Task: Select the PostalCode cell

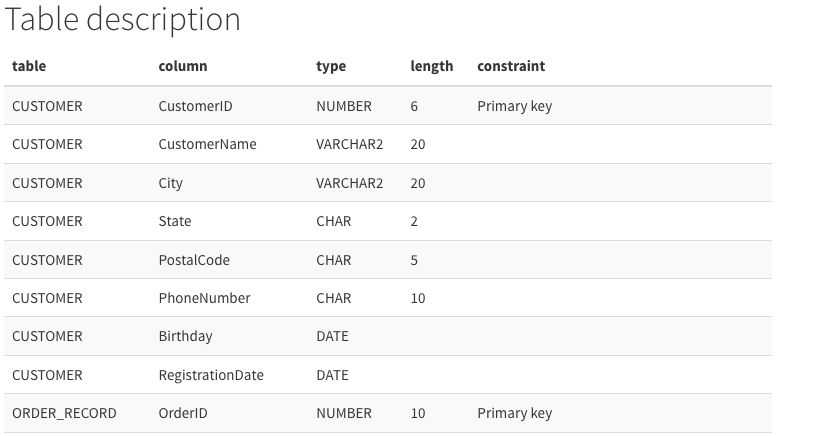Action: [x=194, y=260]
